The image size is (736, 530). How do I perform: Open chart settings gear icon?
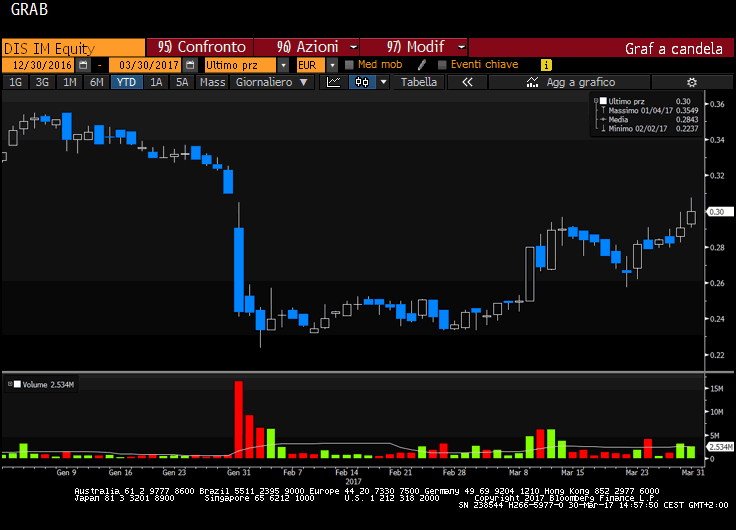pos(691,82)
